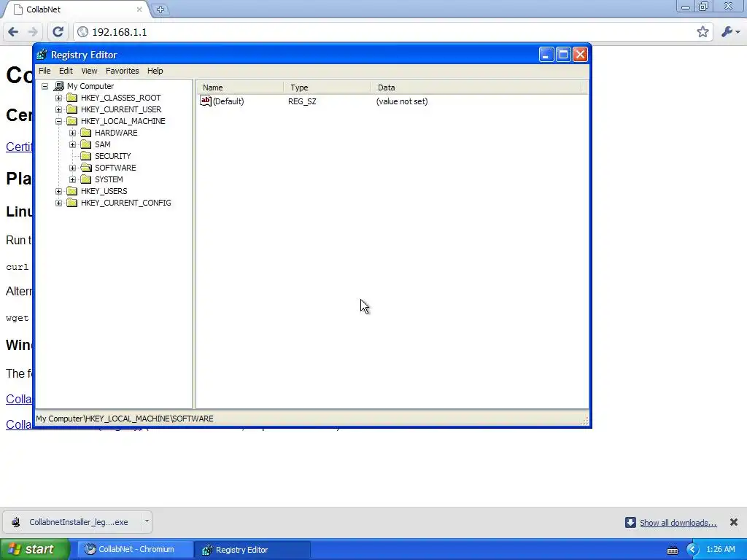Expand the SOFTWARE key
Screen dimensions: 747x560
[72, 168]
